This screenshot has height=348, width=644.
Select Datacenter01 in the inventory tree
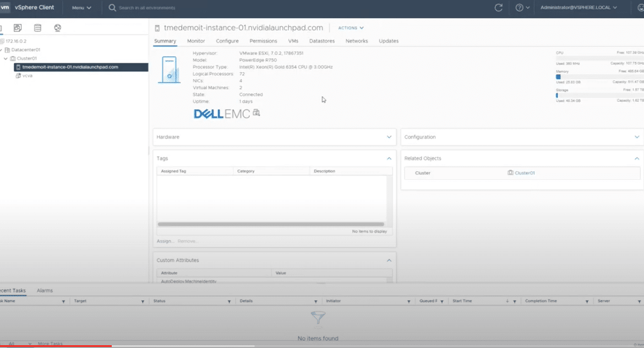coord(26,49)
